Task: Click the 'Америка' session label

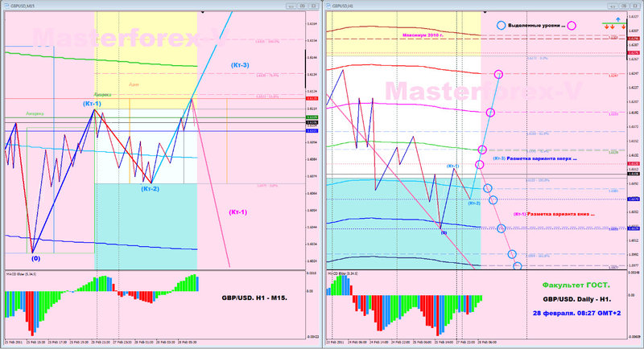Action: point(35,113)
